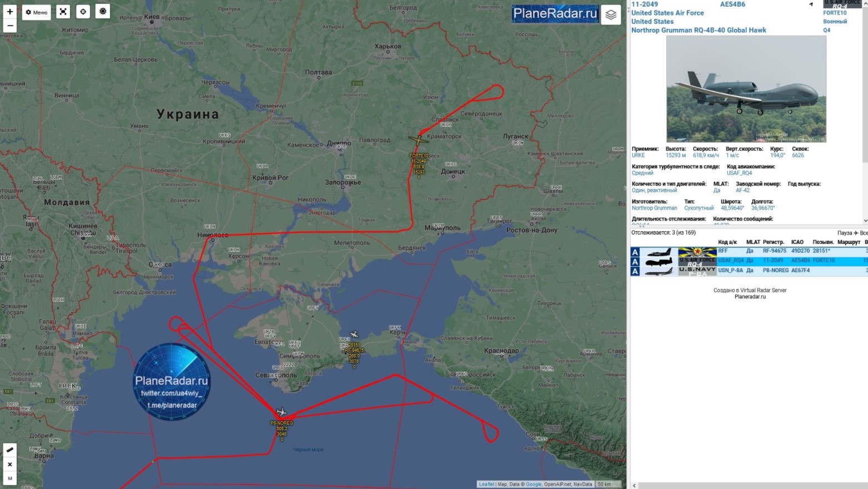Select RF-94675 aircraft marker over Crimea
This screenshot has height=489, width=868.
pos(354,335)
